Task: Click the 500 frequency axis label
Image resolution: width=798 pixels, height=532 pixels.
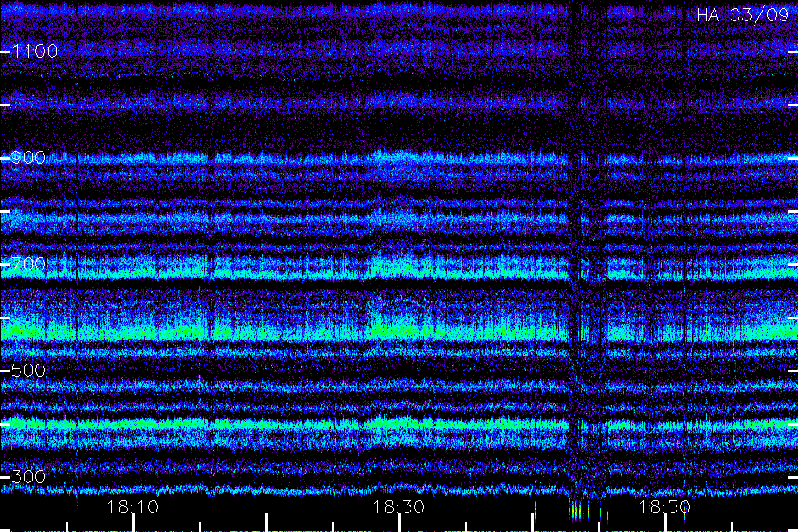Action: [28, 370]
